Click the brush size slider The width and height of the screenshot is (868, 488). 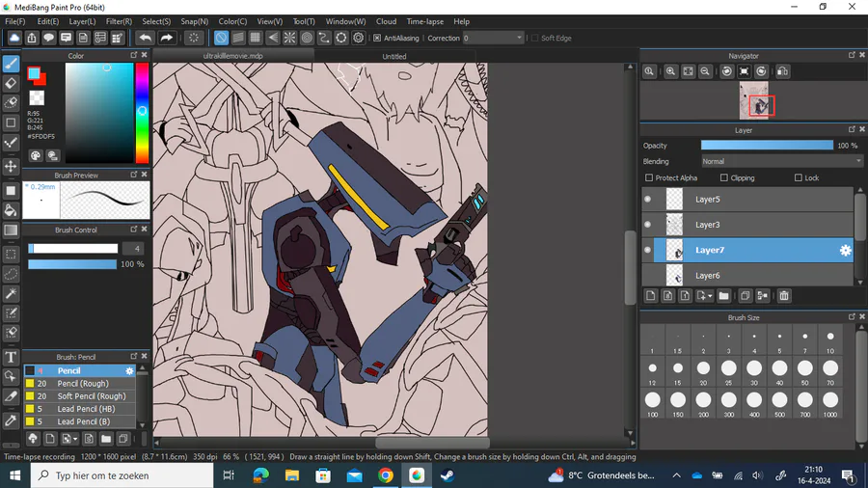72,249
